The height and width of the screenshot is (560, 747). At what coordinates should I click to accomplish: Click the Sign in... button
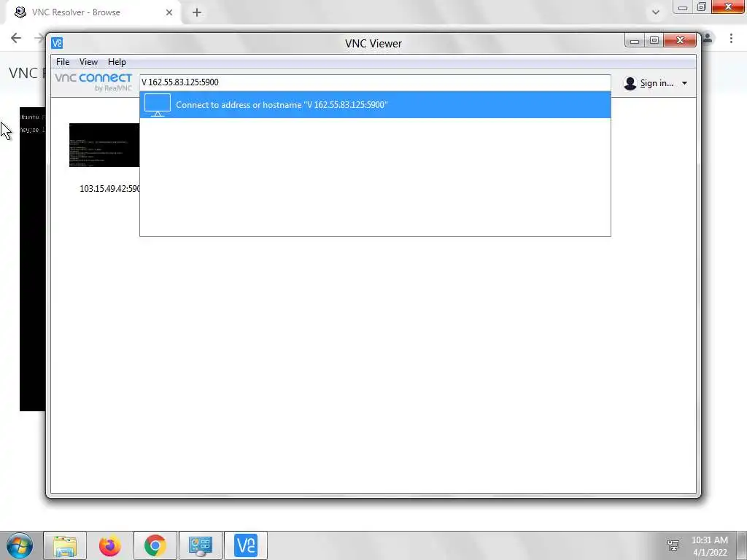tap(657, 83)
